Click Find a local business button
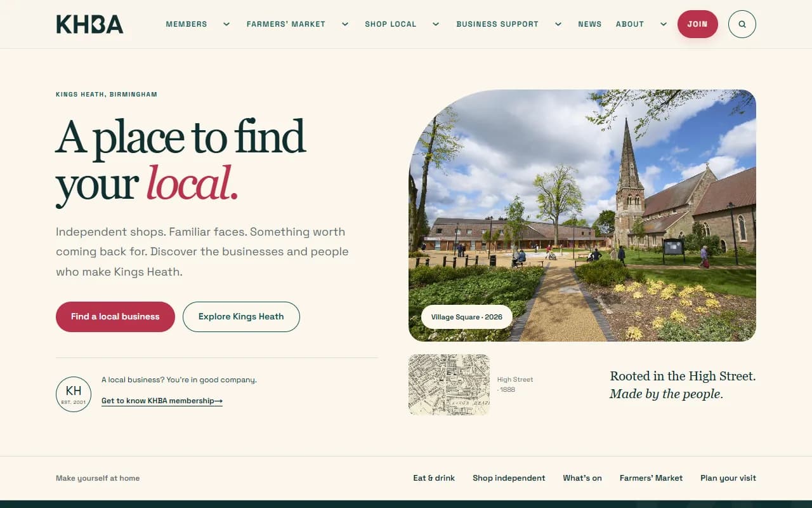This screenshot has height=508, width=812. pos(115,317)
